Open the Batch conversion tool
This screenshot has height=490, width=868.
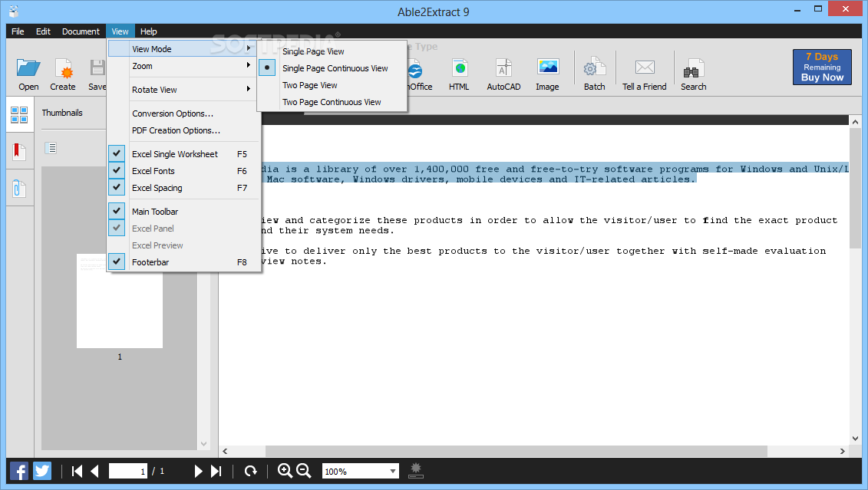(x=594, y=68)
